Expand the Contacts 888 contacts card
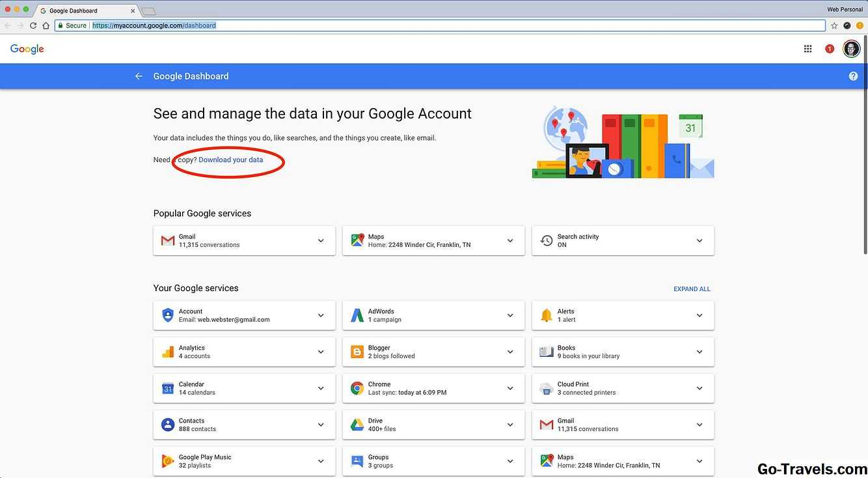 click(321, 425)
